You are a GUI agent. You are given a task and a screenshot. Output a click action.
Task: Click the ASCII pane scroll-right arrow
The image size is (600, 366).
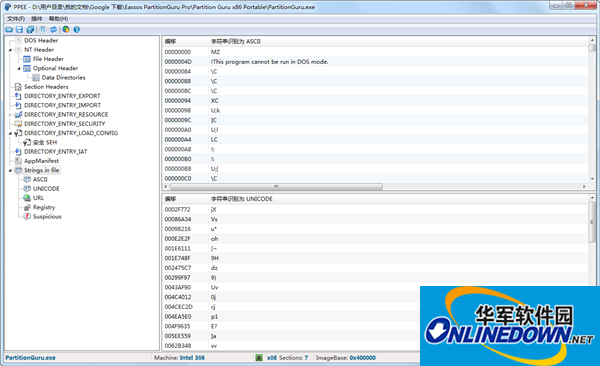click(584, 186)
